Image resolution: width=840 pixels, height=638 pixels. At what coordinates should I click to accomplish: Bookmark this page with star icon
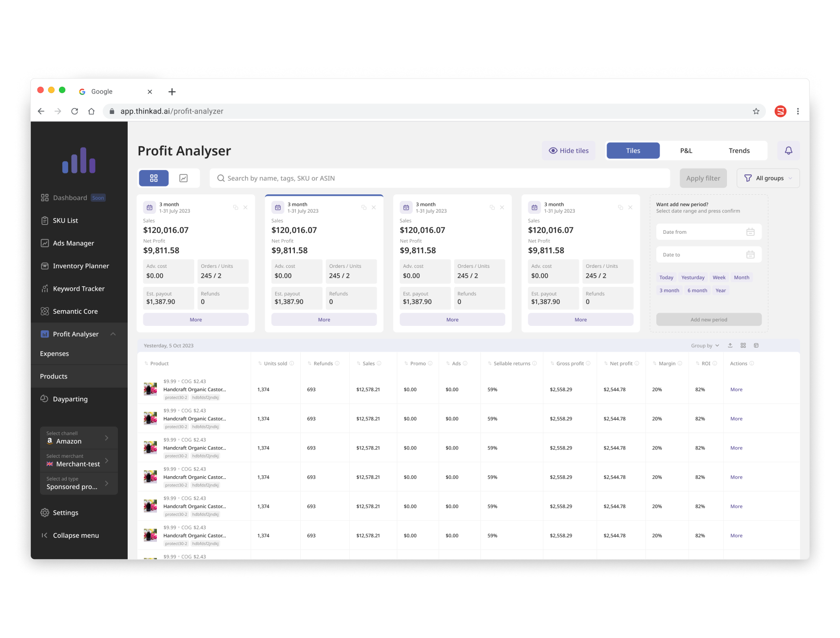pyautogui.click(x=756, y=111)
